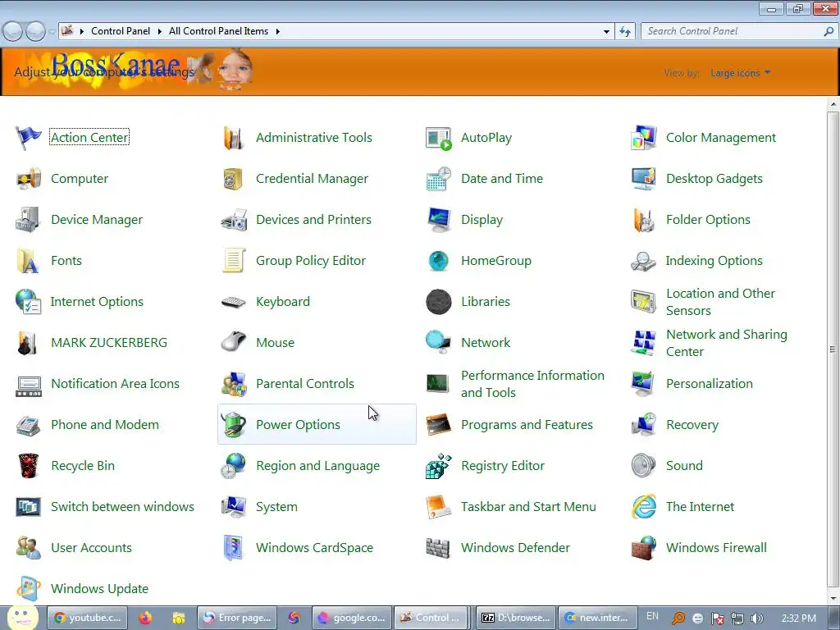The image size is (840, 630).
Task: Click the Firefox taskbar icon
Action: (x=145, y=619)
